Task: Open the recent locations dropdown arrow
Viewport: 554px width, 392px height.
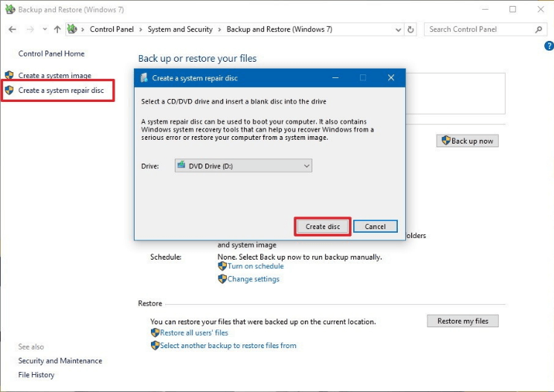Action: [45, 30]
